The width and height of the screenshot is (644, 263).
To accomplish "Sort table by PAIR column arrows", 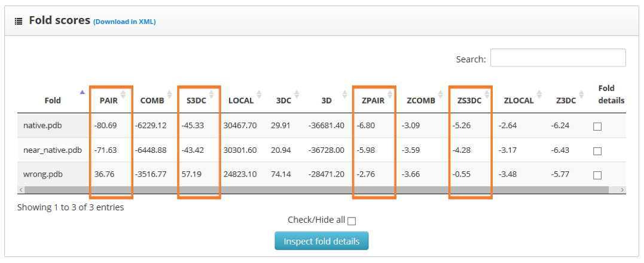I will (123, 95).
